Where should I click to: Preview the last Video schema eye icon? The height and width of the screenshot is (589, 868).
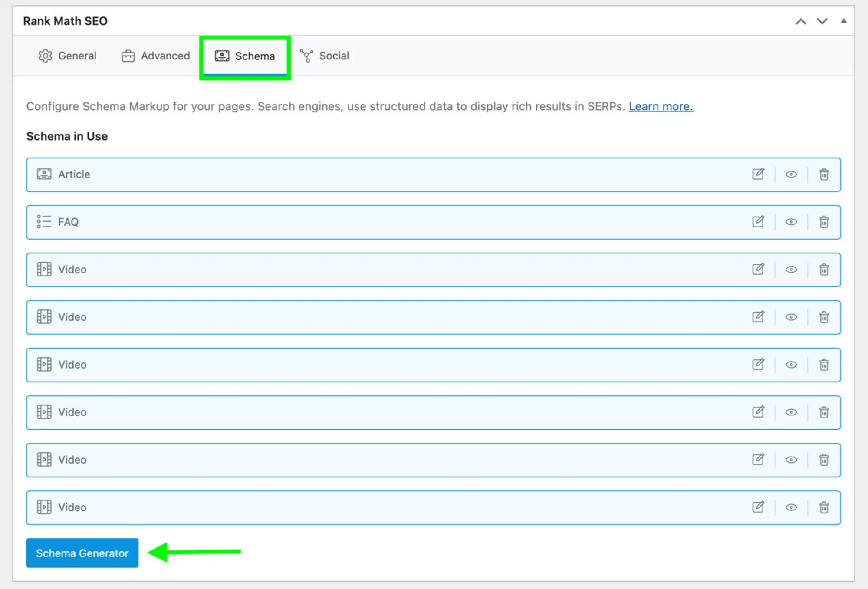click(791, 507)
